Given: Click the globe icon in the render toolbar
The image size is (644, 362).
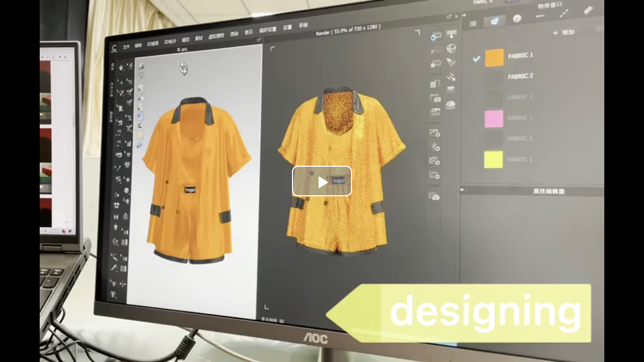Looking at the screenshot, I should 451,49.
